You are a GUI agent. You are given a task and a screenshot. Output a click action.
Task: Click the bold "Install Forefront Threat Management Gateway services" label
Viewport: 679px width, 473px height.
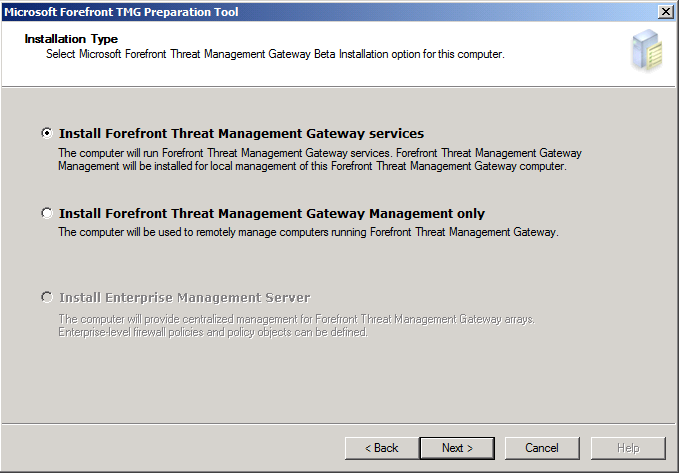(x=241, y=133)
